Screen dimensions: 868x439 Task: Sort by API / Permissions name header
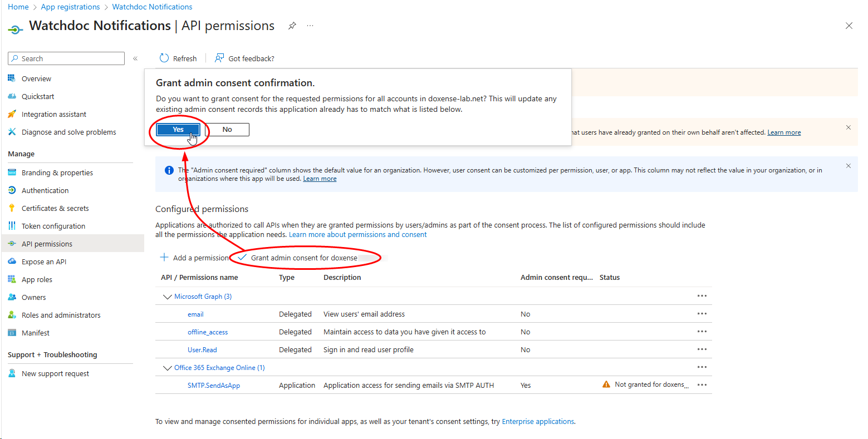click(x=199, y=278)
